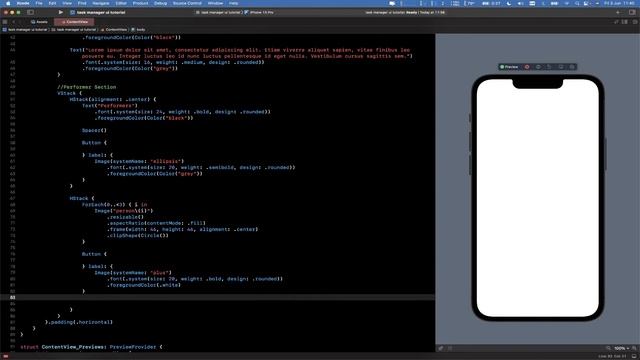
Task: Click the 'Image(systemName: "plus")' line
Action: 133,273
